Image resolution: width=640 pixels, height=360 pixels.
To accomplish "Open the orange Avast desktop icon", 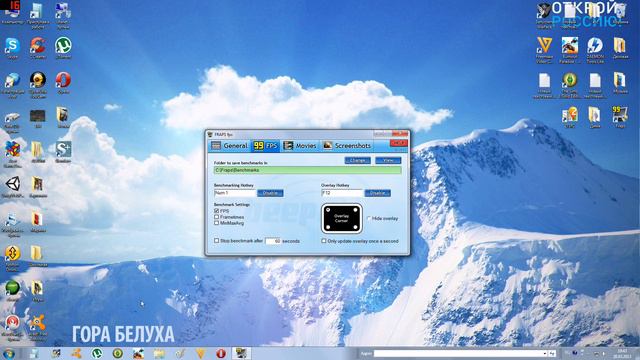I will point(38,323).
